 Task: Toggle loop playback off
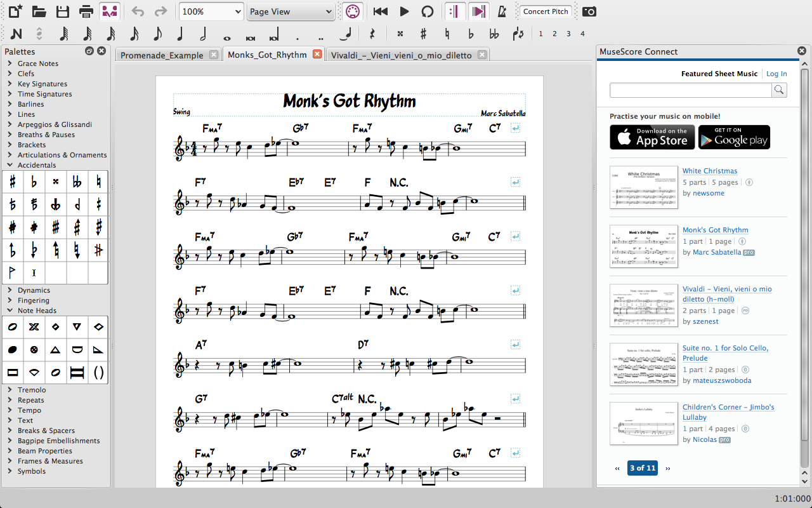[427, 11]
